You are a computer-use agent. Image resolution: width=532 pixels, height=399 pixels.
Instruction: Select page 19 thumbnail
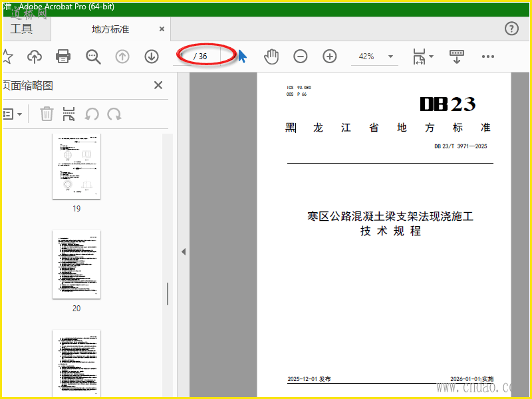pyautogui.click(x=76, y=166)
